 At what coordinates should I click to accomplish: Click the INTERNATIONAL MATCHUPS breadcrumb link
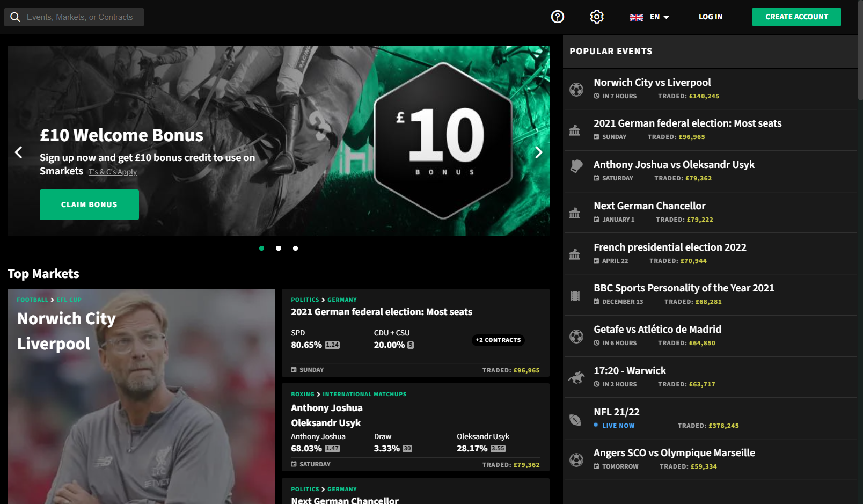tap(364, 395)
